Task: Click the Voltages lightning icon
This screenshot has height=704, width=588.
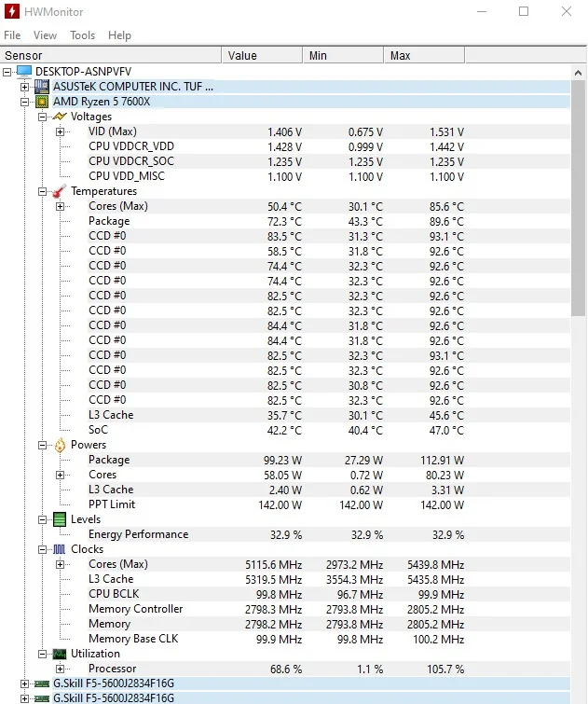Action: pyautogui.click(x=60, y=117)
